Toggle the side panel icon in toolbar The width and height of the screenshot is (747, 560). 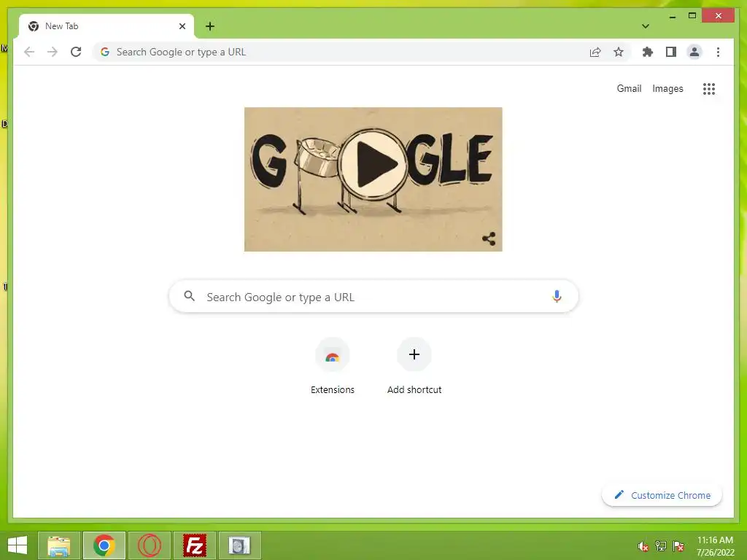point(671,52)
